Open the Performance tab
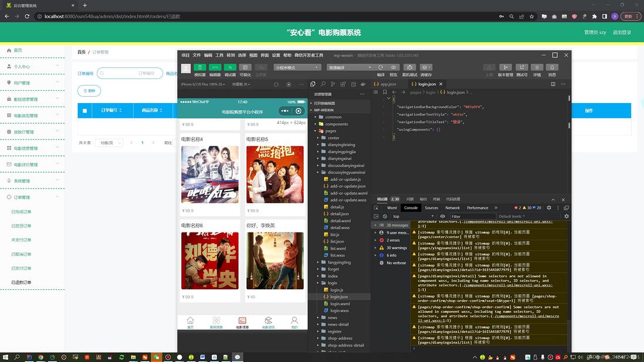 [x=477, y=208]
